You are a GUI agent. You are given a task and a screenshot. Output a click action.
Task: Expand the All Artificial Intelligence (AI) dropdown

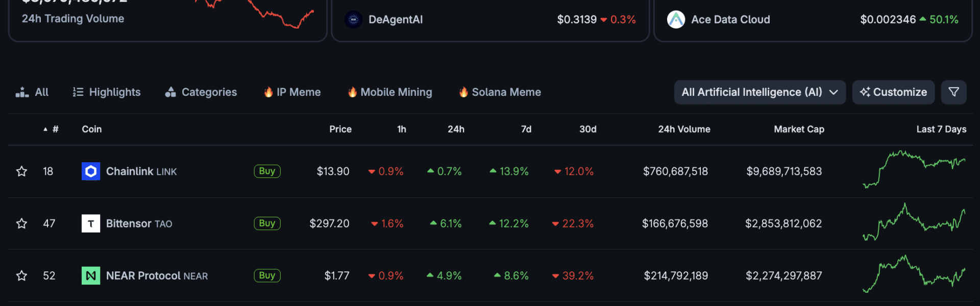point(759,92)
